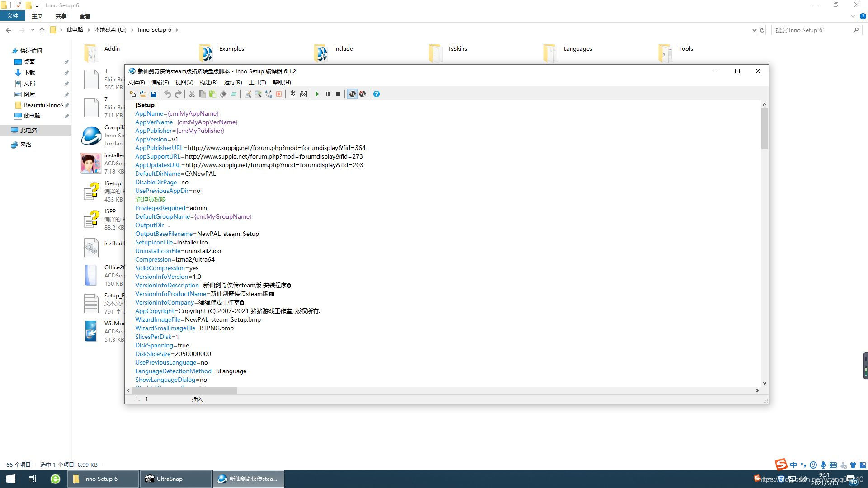The height and width of the screenshot is (488, 868).
Task: Select the Examples folder
Action: tap(222, 52)
